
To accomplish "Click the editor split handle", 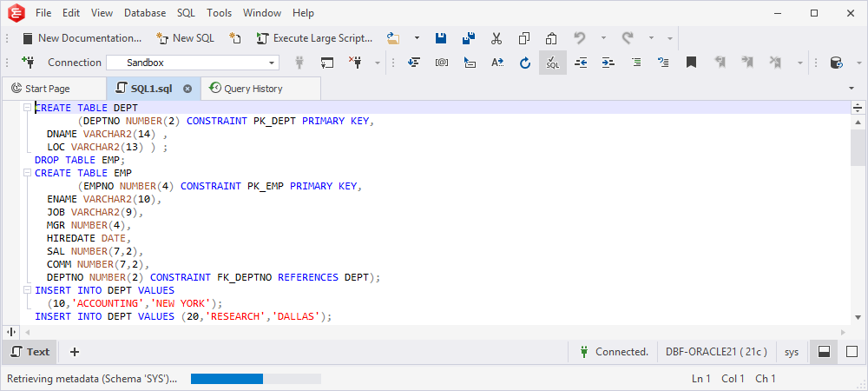I will pos(858,108).
